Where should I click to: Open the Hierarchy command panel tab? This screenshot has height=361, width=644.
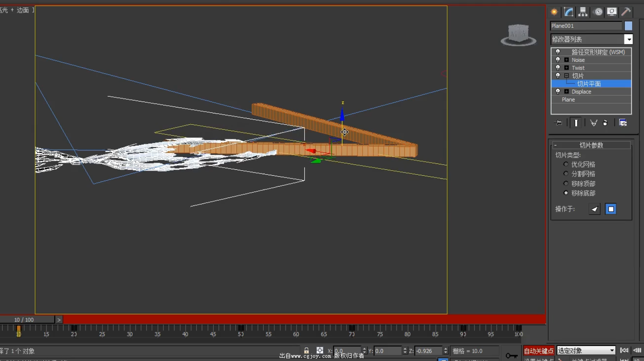point(583,12)
